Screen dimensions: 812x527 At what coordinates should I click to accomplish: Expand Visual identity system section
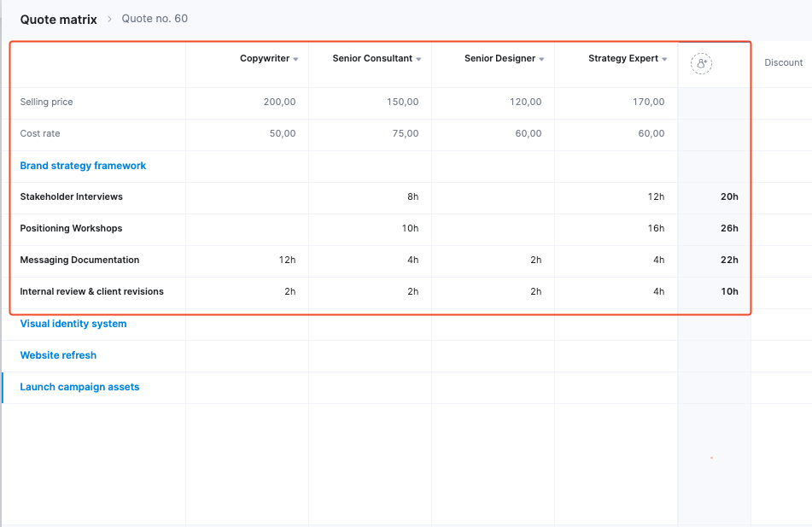click(73, 324)
